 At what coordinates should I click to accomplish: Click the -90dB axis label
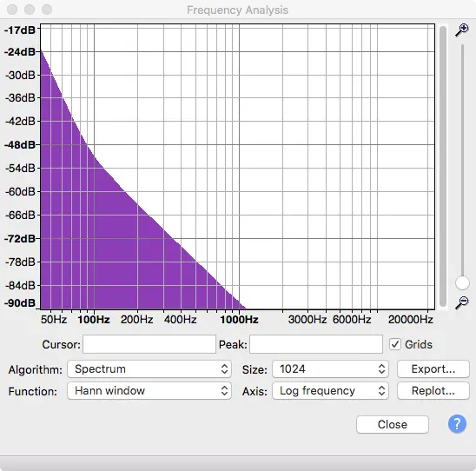20,302
